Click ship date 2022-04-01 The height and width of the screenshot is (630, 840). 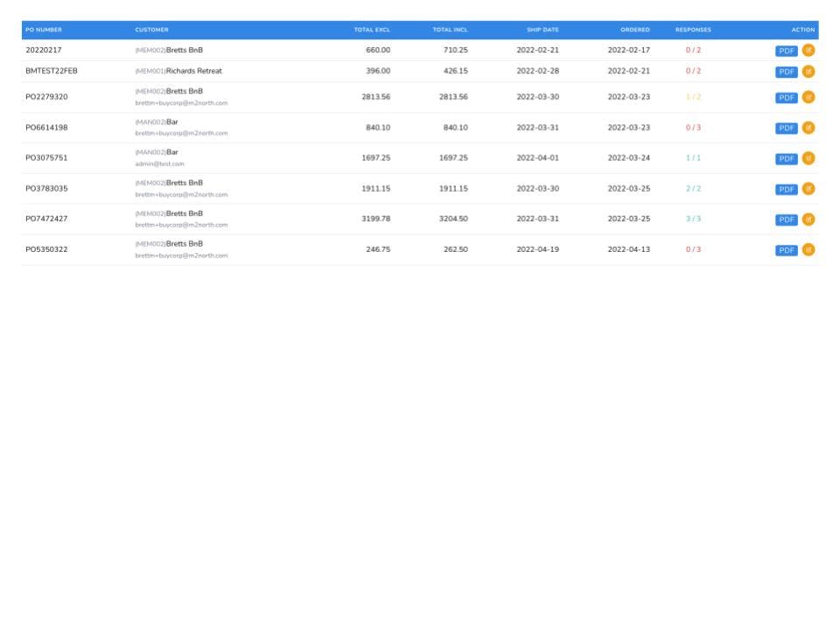tap(537, 158)
